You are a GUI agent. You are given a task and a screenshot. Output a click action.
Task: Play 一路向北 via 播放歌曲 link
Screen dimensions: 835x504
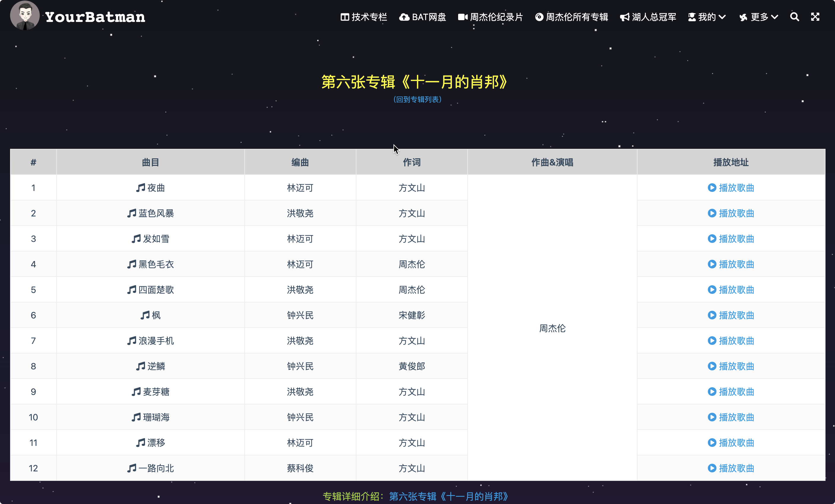pos(736,468)
